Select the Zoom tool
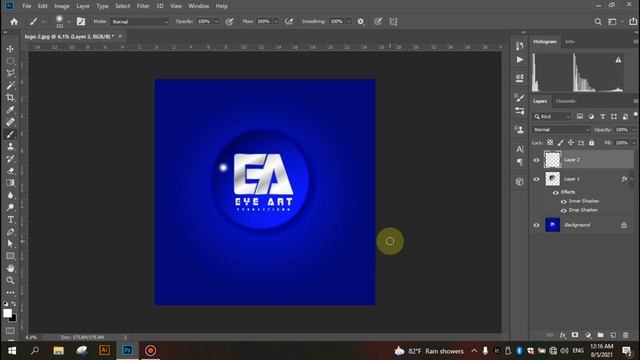The width and height of the screenshot is (640, 360). (x=10, y=280)
